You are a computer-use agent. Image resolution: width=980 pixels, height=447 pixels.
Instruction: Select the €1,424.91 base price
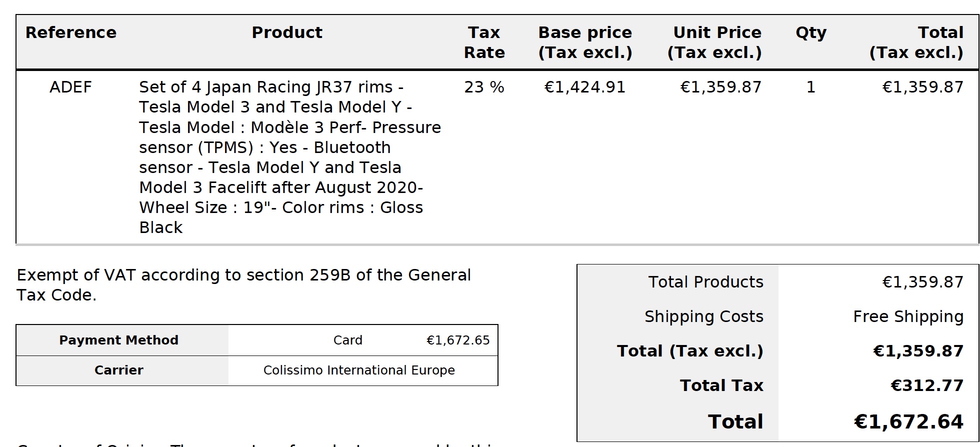tap(584, 87)
